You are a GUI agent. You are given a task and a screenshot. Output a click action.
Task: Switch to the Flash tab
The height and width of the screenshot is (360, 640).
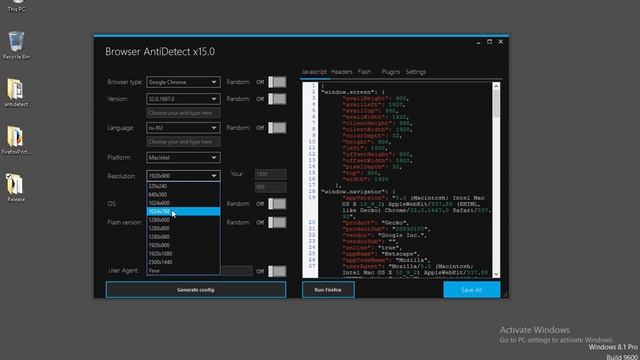point(364,72)
